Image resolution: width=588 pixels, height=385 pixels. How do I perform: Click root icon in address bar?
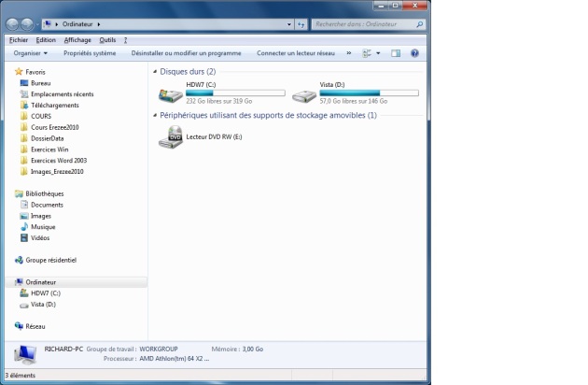pos(48,24)
